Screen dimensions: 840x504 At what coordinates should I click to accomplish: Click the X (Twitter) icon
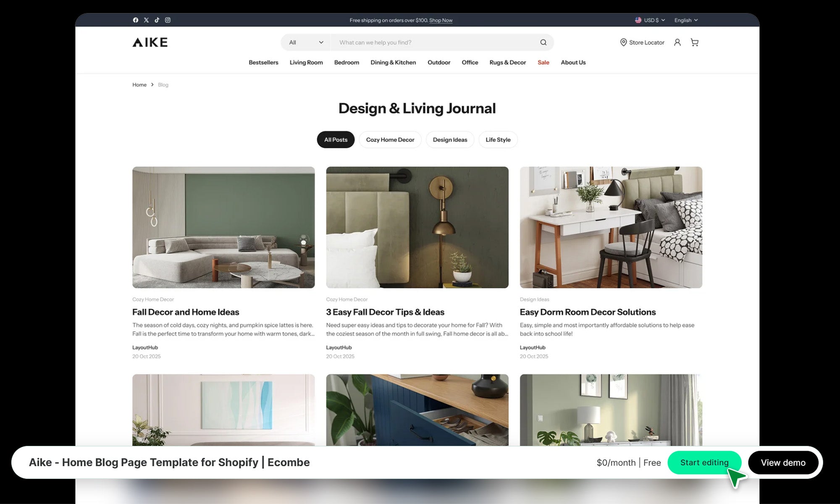(146, 20)
